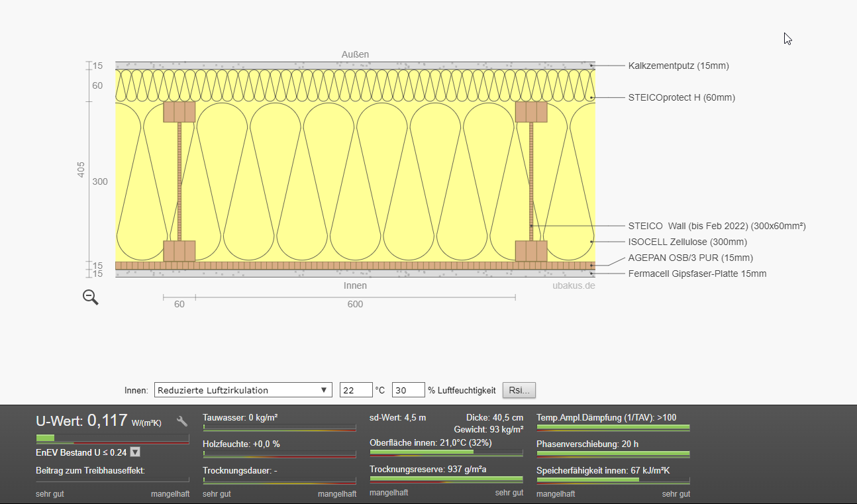Click the sd-Wert: 4,5 m value
This screenshot has height=504, width=857.
[397, 417]
